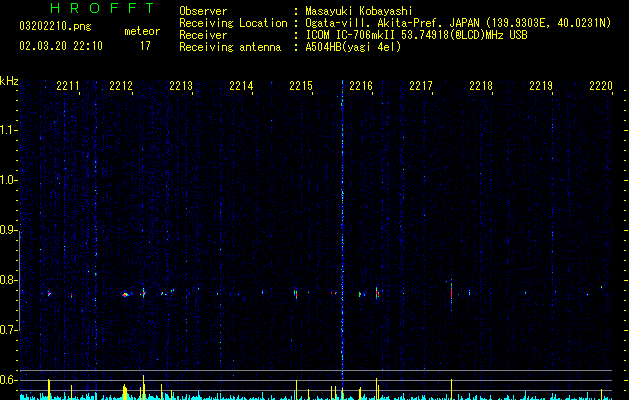Screen dimensions: 629x400
Task: Click the 2217 time marker
Action: click(x=420, y=85)
